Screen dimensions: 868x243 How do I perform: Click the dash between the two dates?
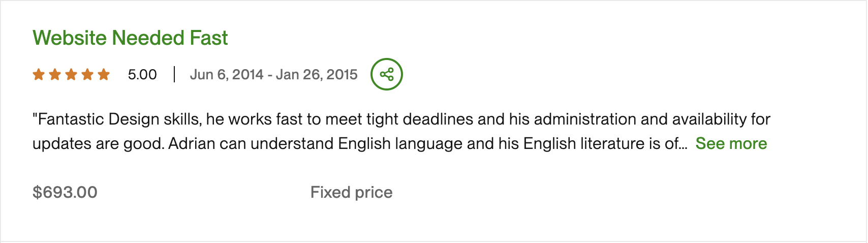click(270, 75)
